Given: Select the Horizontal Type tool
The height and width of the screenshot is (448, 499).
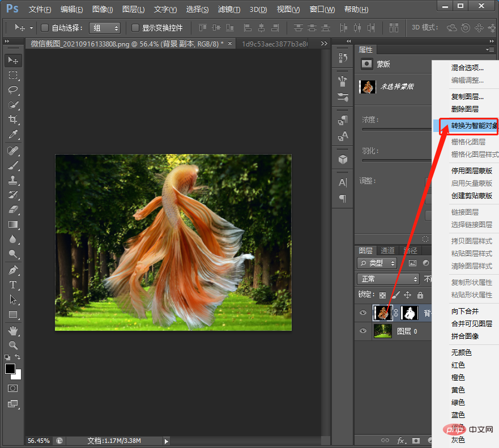Looking at the screenshot, I should 13,285.
